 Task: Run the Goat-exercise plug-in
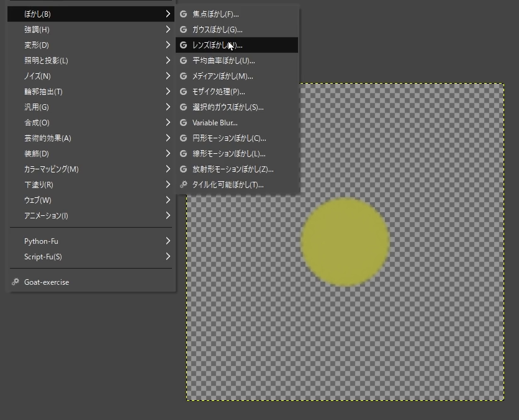pos(91,282)
